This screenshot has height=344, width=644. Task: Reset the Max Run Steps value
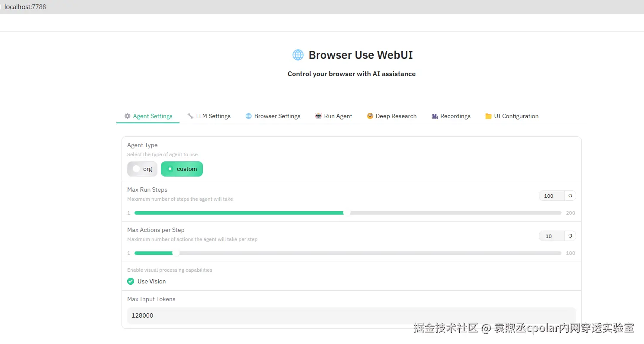click(570, 196)
